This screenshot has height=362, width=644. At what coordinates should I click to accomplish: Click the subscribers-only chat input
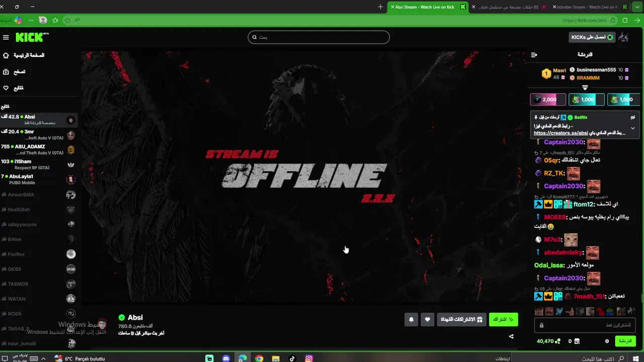click(x=584, y=325)
